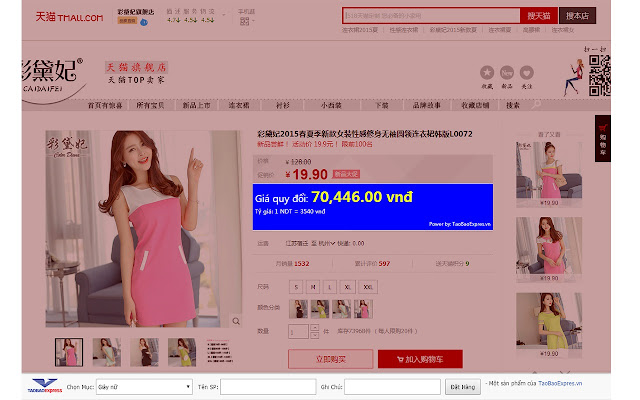This screenshot has width=640, height=400.
Task: Click the 关注 heart icon
Action: tap(527, 73)
